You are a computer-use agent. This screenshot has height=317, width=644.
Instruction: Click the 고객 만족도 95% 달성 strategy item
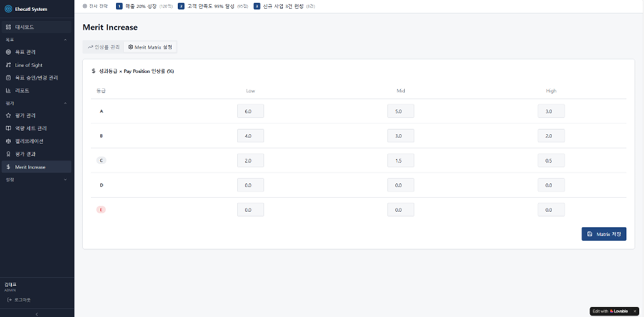213,6
